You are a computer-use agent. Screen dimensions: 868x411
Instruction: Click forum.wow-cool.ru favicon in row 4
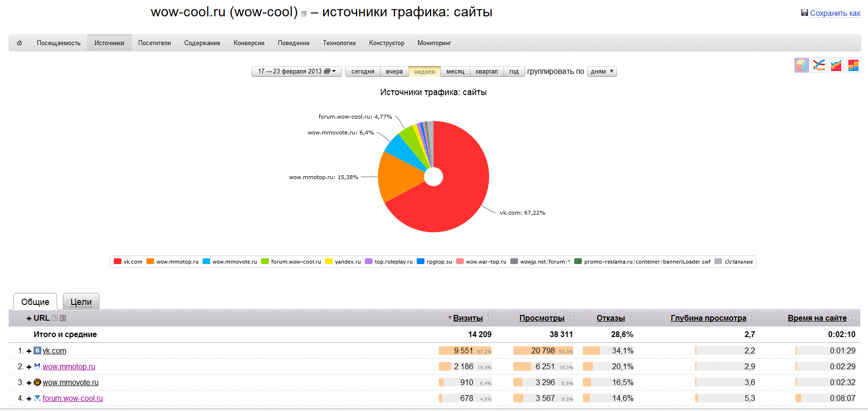[37, 398]
